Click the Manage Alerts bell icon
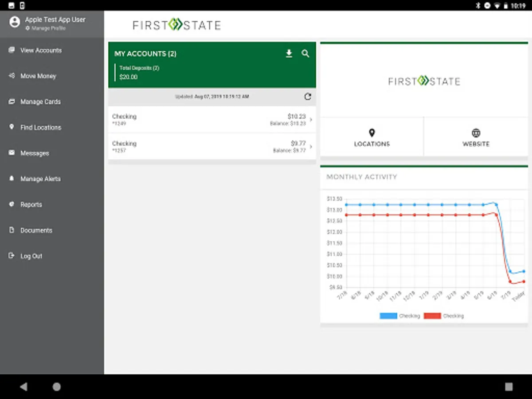The height and width of the screenshot is (399, 532). pyautogui.click(x=12, y=178)
